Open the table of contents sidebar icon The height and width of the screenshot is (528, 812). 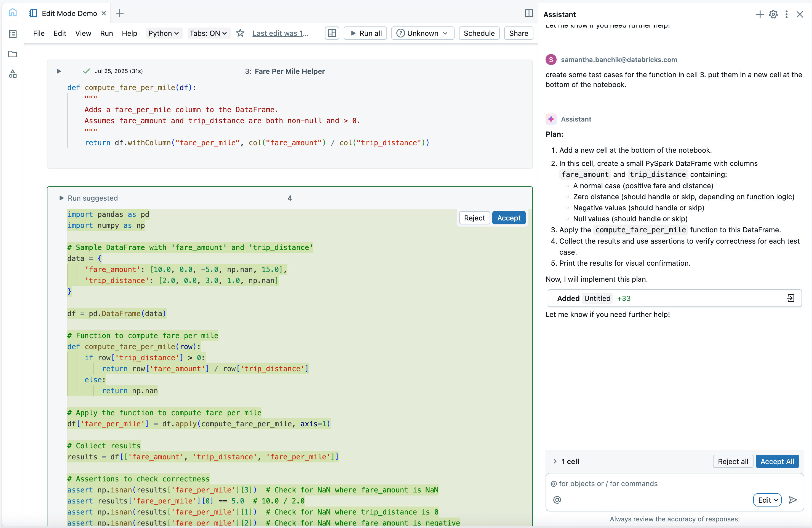point(13,34)
